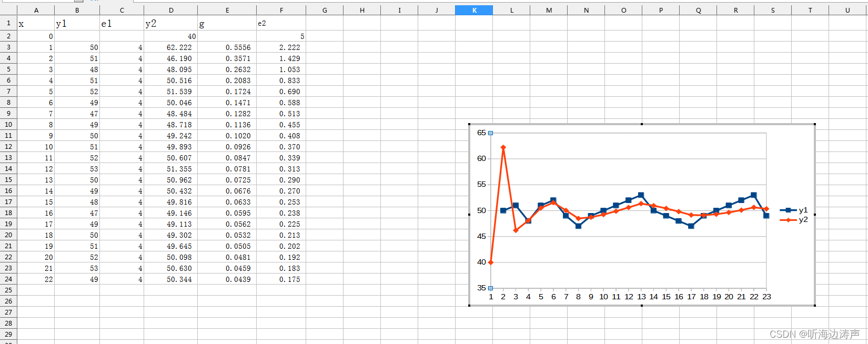Click header cell 'e2'
This screenshot has width=868, height=344.
click(x=281, y=23)
